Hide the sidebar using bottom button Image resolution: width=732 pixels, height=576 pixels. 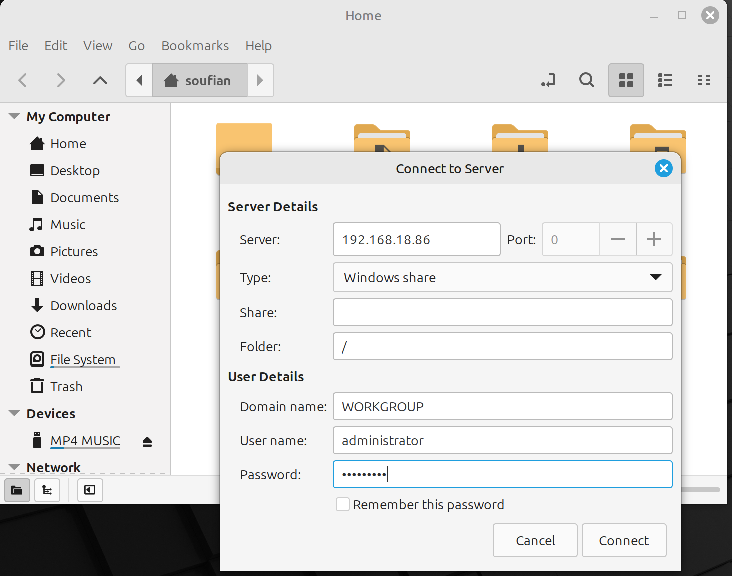click(x=89, y=490)
